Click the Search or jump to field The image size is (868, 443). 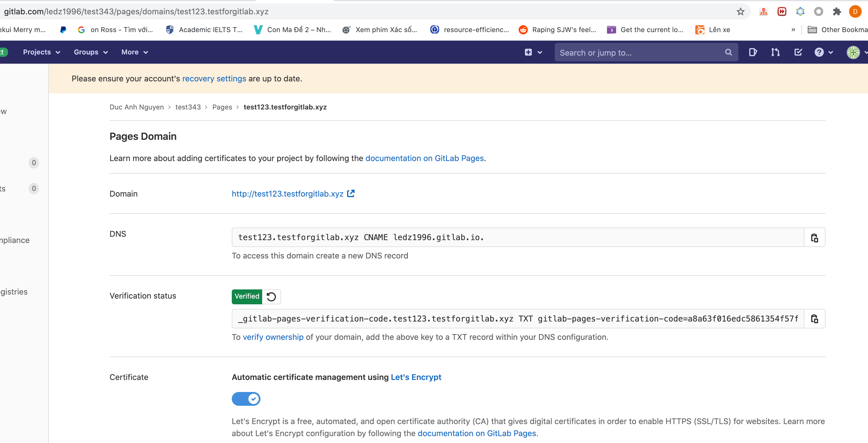[640, 52]
